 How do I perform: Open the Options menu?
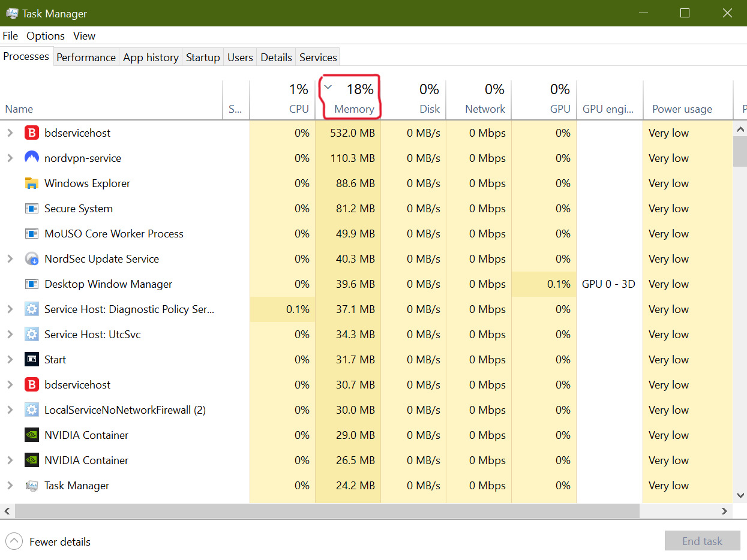pyautogui.click(x=46, y=36)
